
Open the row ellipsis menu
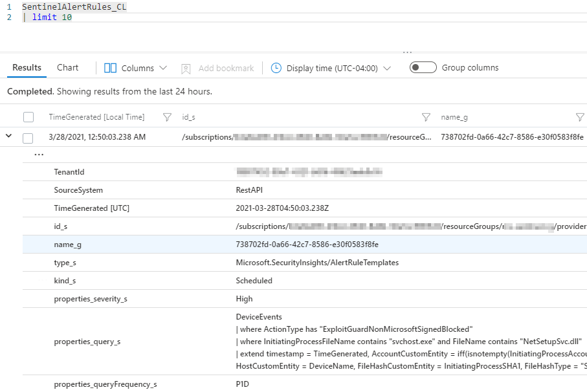coord(39,155)
